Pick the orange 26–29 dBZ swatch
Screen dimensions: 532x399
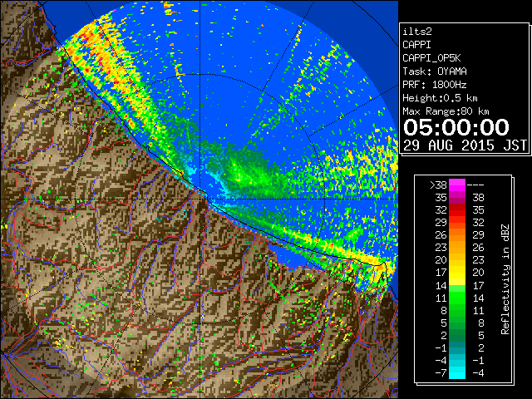coord(457,235)
